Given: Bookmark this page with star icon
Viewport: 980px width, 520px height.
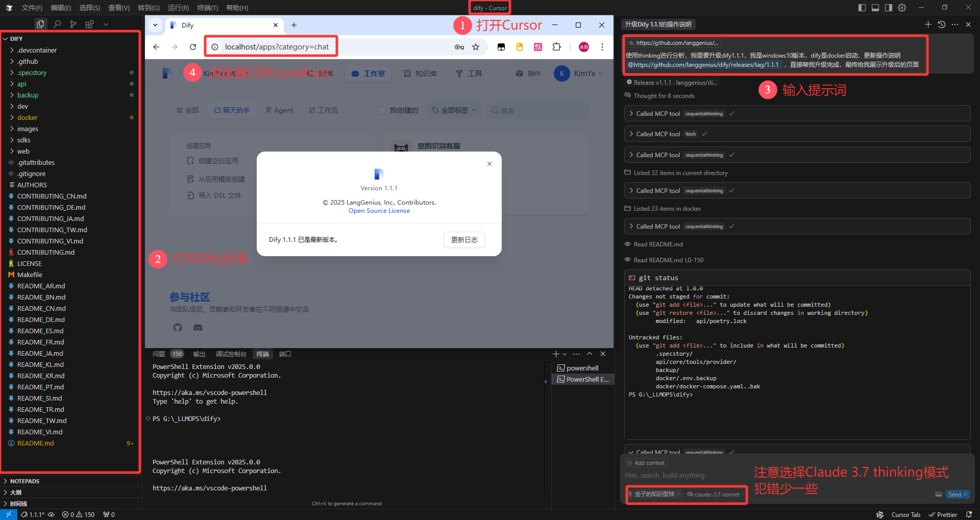Looking at the screenshot, I should click(x=476, y=47).
